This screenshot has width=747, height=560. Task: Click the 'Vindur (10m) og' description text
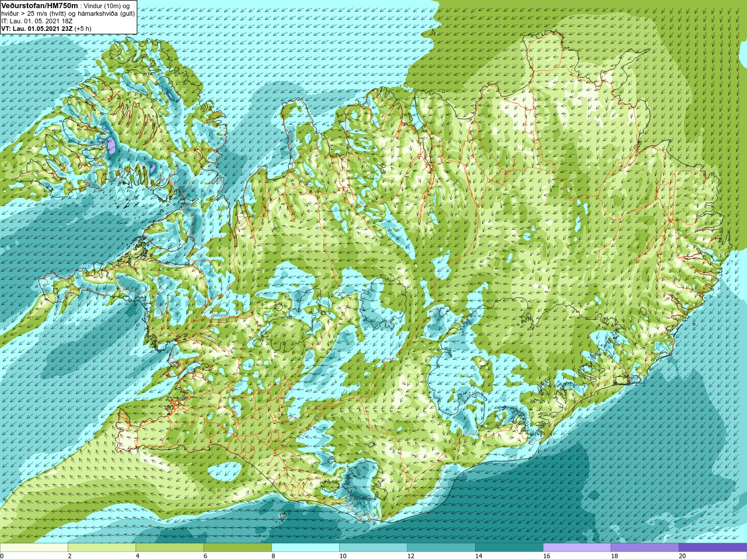click(x=107, y=6)
